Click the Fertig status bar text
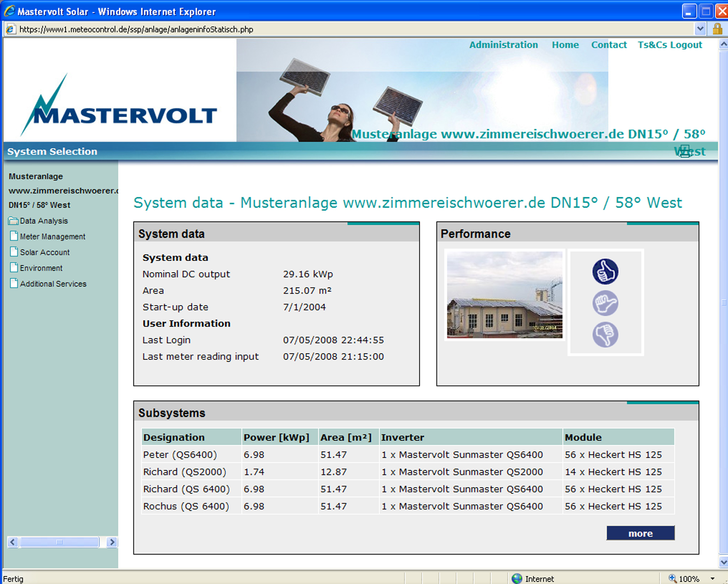 point(13,579)
